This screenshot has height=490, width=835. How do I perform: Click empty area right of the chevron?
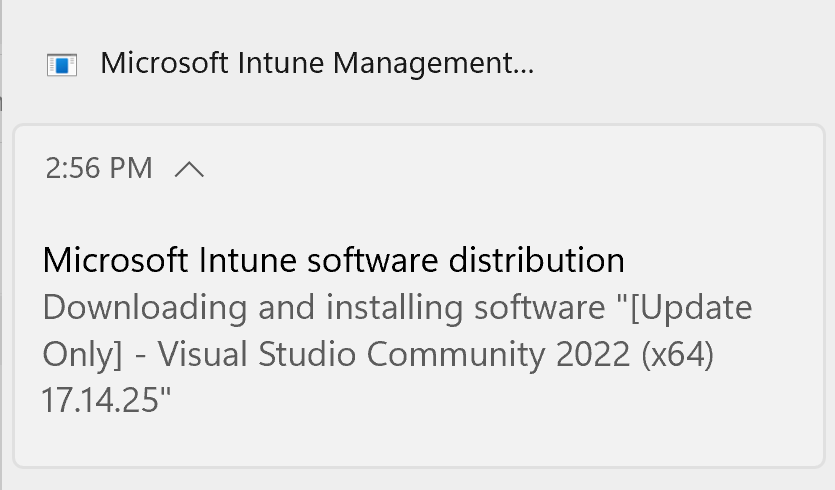(x=500, y=169)
